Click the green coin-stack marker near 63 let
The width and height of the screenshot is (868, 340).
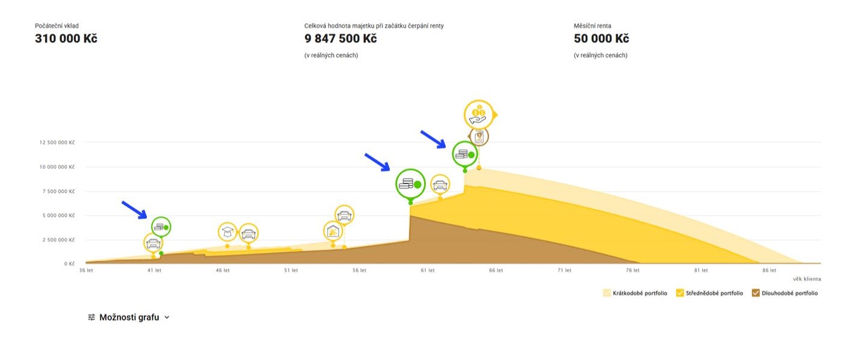[x=464, y=154]
